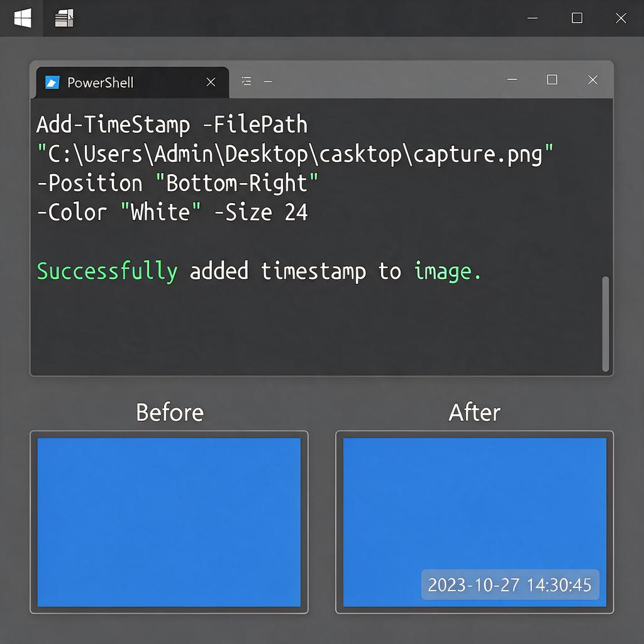Click the 'After' heading label
Viewport: 644px width, 644px height.
474,413
